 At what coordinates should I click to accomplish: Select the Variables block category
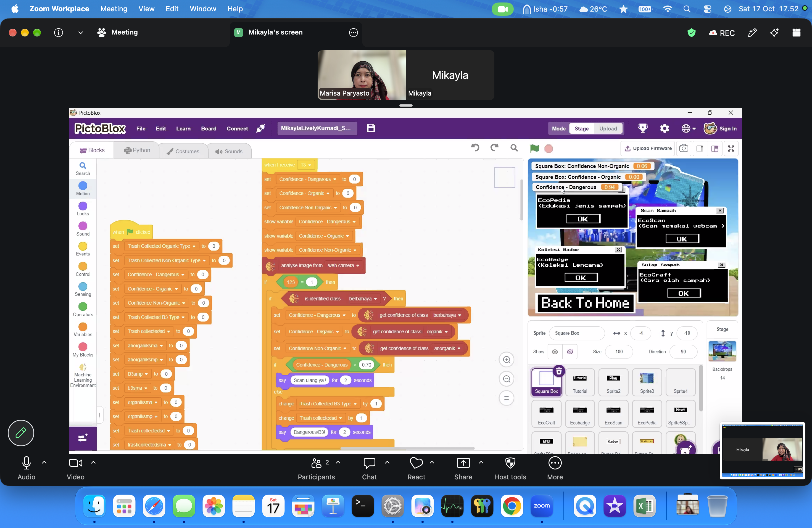pyautogui.click(x=83, y=329)
